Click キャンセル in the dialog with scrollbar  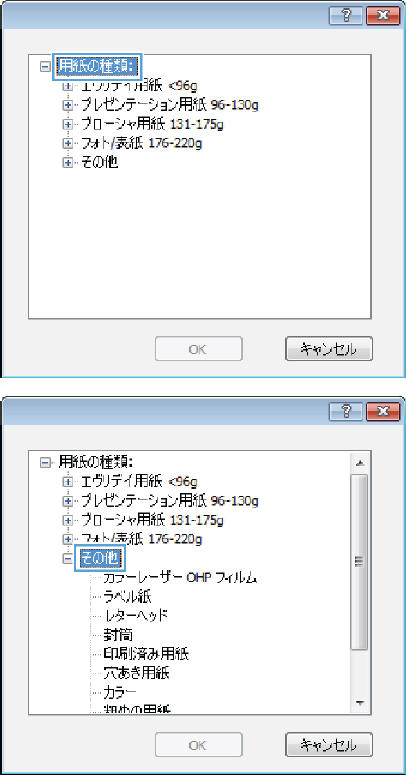(x=329, y=745)
